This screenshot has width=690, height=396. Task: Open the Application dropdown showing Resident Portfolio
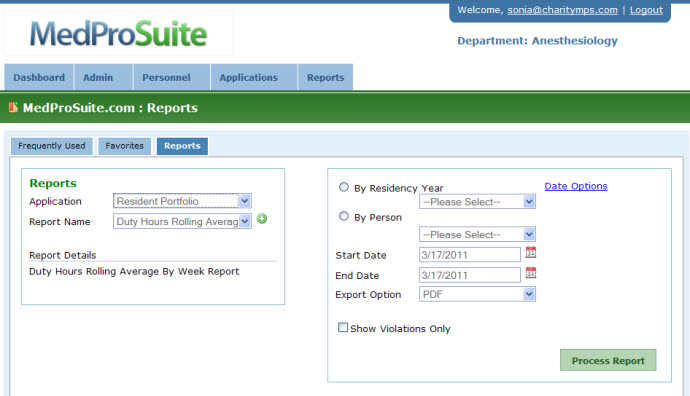tap(182, 201)
